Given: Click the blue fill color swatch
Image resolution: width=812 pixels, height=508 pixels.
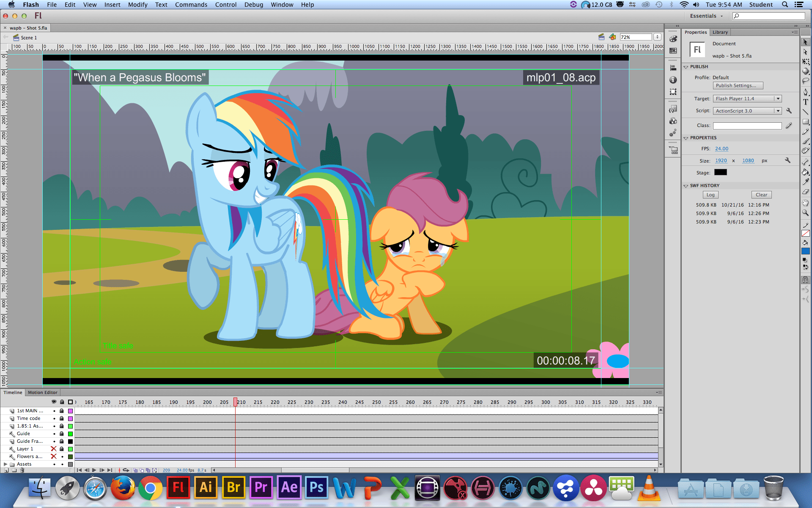Looking at the screenshot, I should (806, 251).
